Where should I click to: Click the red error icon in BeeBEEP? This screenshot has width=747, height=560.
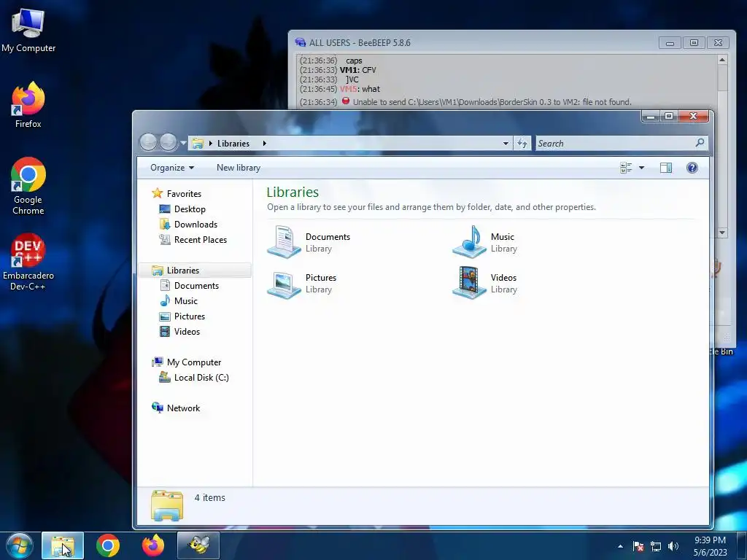pyautogui.click(x=346, y=101)
